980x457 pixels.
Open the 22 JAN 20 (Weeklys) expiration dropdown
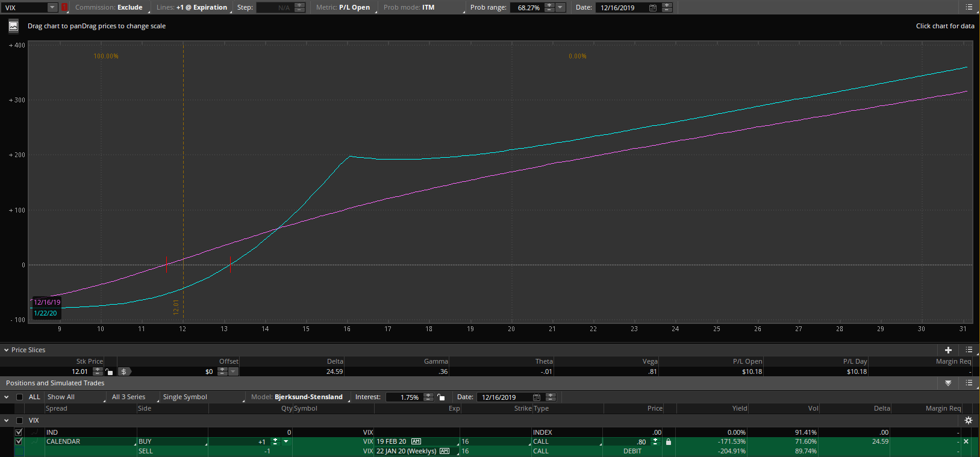pyautogui.click(x=417, y=451)
